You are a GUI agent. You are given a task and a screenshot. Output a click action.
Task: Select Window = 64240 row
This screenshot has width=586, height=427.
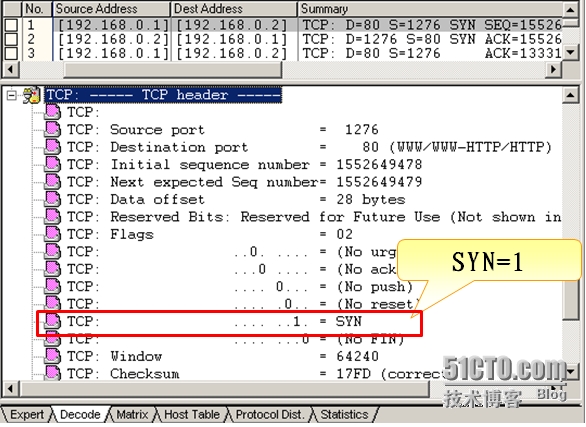point(223,356)
